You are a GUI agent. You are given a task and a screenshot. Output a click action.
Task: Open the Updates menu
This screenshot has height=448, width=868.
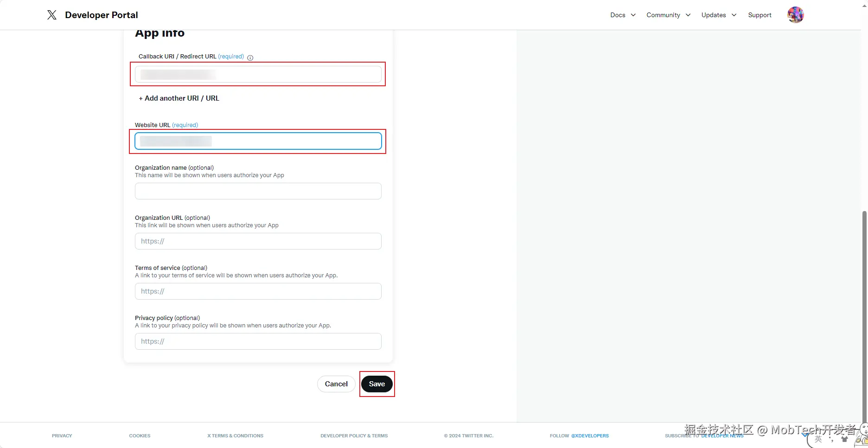pyautogui.click(x=714, y=15)
